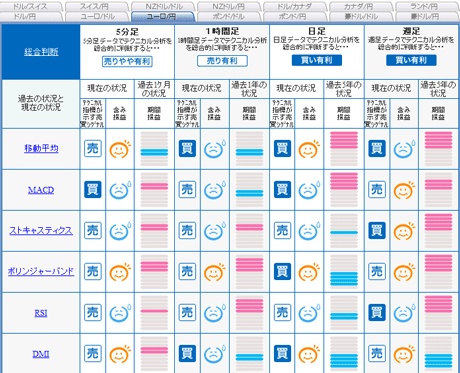
Task: Select the active ユーロ/円 tab
Action: (x=163, y=17)
